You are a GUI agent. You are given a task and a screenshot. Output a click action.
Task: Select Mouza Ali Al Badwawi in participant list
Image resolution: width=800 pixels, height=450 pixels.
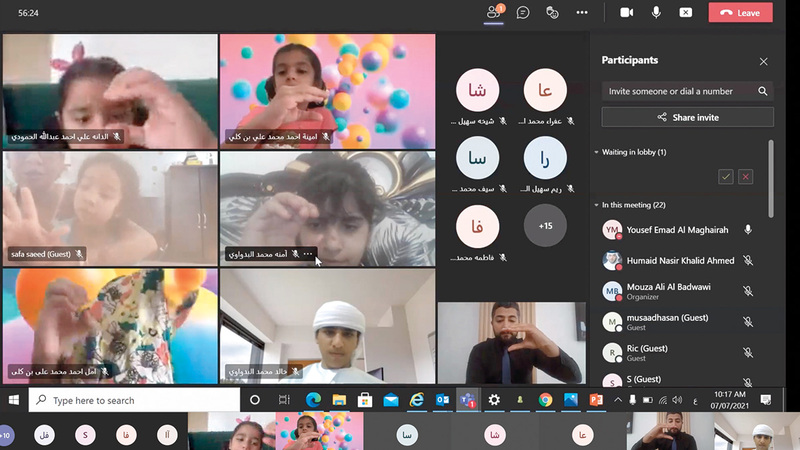(670, 291)
